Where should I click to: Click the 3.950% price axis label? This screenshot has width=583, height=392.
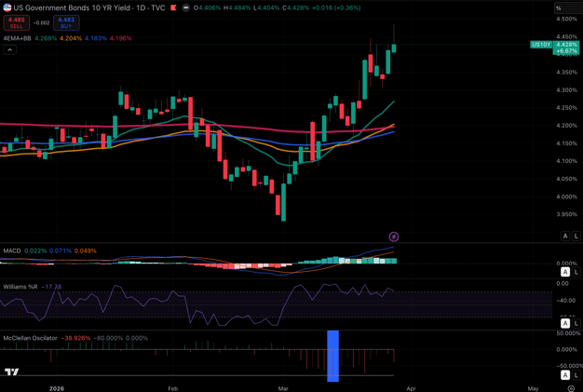pyautogui.click(x=566, y=214)
